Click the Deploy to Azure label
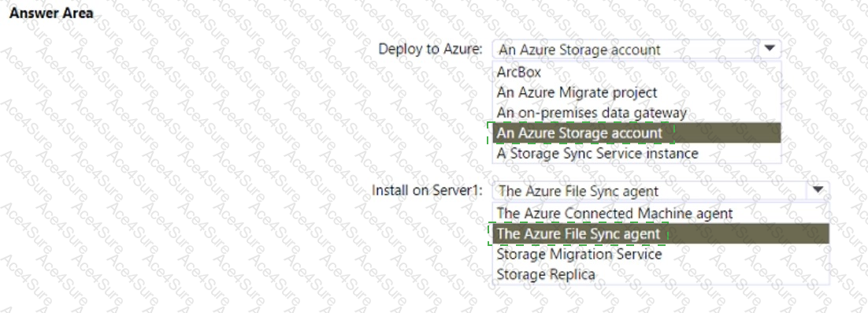 click(x=430, y=49)
